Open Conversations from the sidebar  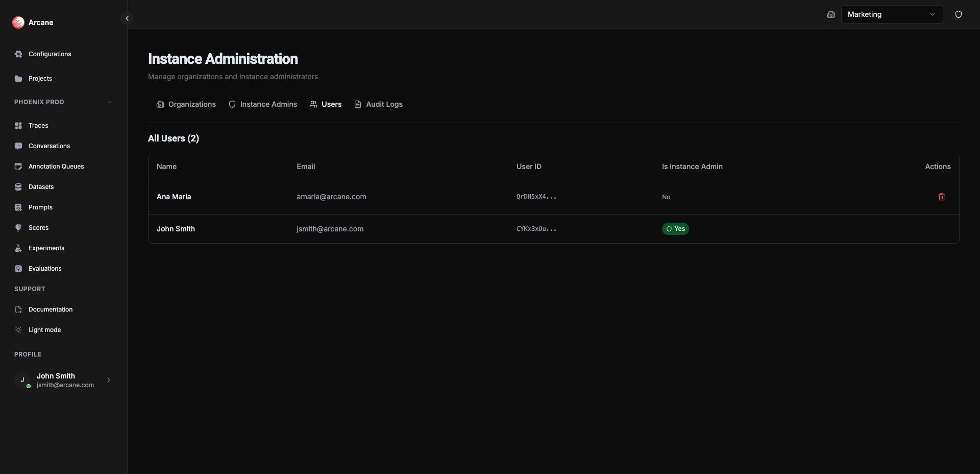pos(49,146)
